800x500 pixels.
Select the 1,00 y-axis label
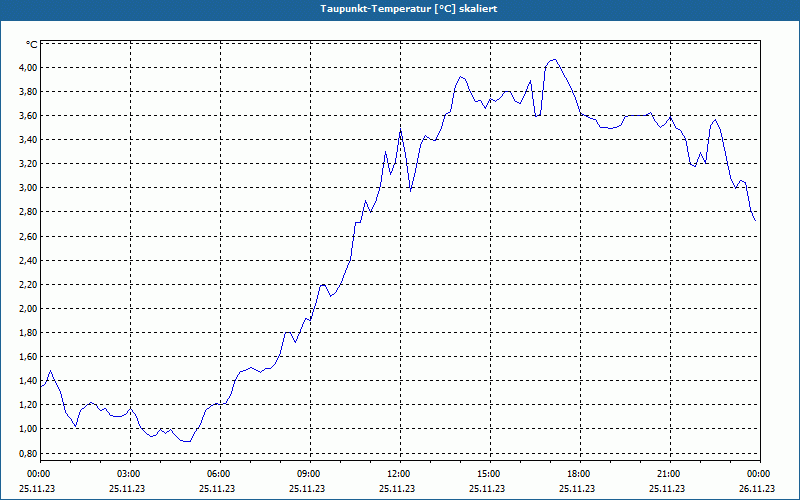pos(28,429)
